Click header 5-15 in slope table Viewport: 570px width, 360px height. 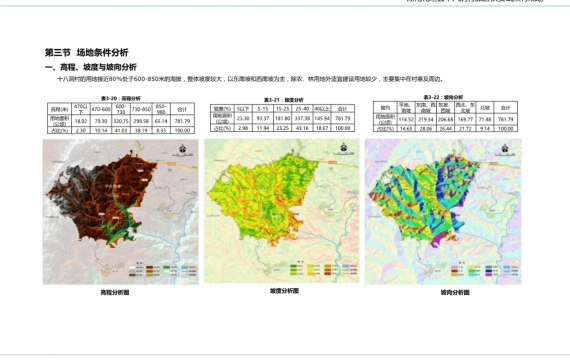262,109
